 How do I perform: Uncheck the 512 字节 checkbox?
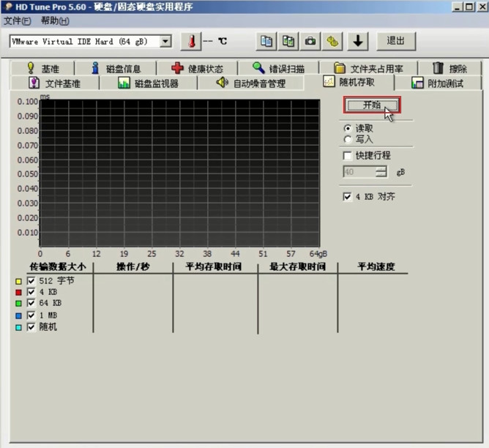[31, 281]
